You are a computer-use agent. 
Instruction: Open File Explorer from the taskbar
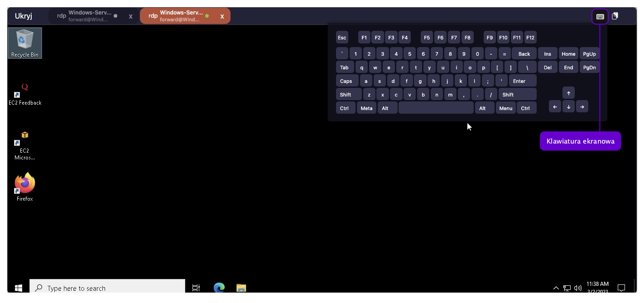coord(241,288)
